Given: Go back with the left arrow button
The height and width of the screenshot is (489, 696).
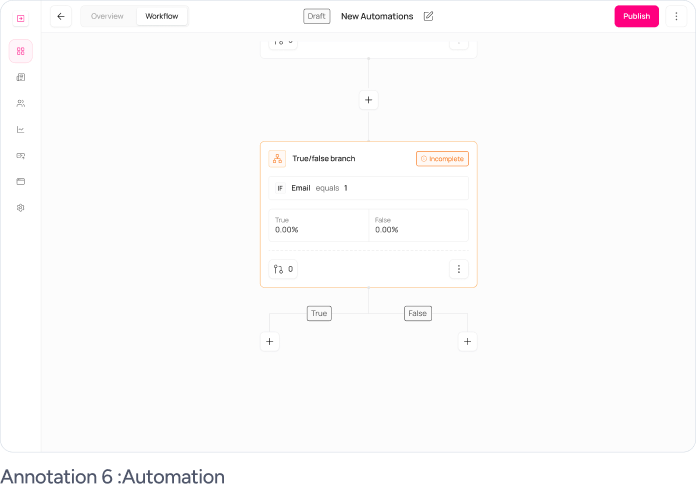Looking at the screenshot, I should click(x=61, y=16).
